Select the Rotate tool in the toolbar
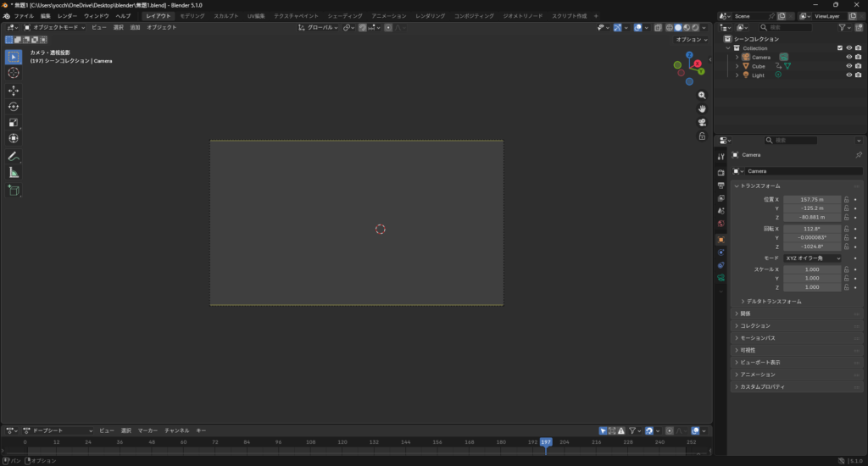868x466 pixels. [x=14, y=107]
